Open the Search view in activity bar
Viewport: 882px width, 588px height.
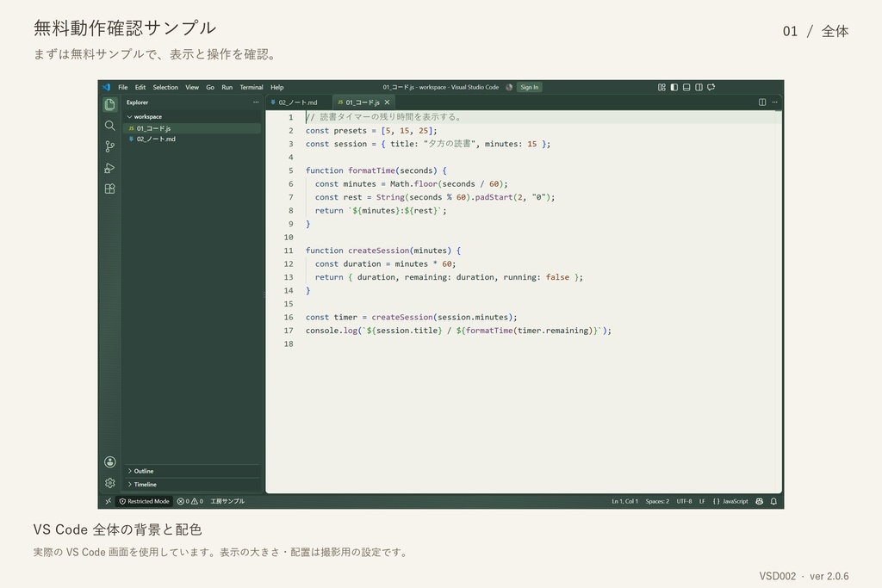tap(109, 126)
